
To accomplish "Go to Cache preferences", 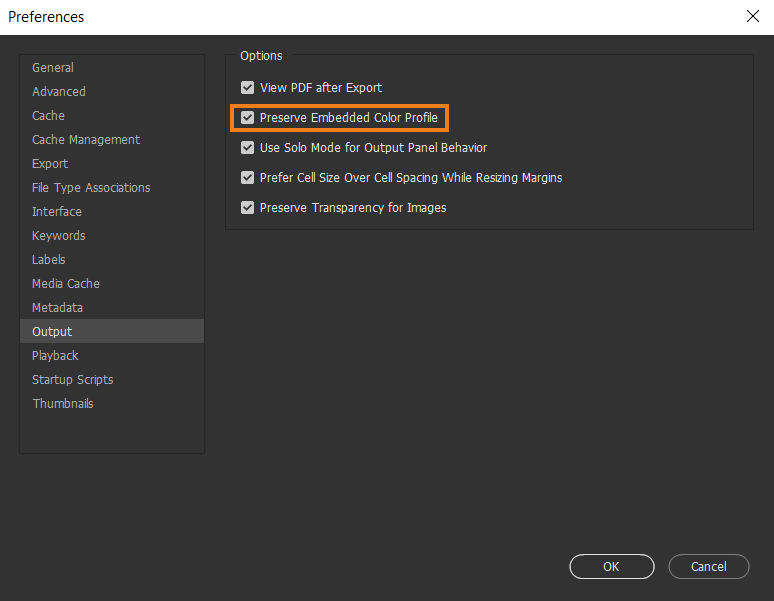I will click(112, 115).
